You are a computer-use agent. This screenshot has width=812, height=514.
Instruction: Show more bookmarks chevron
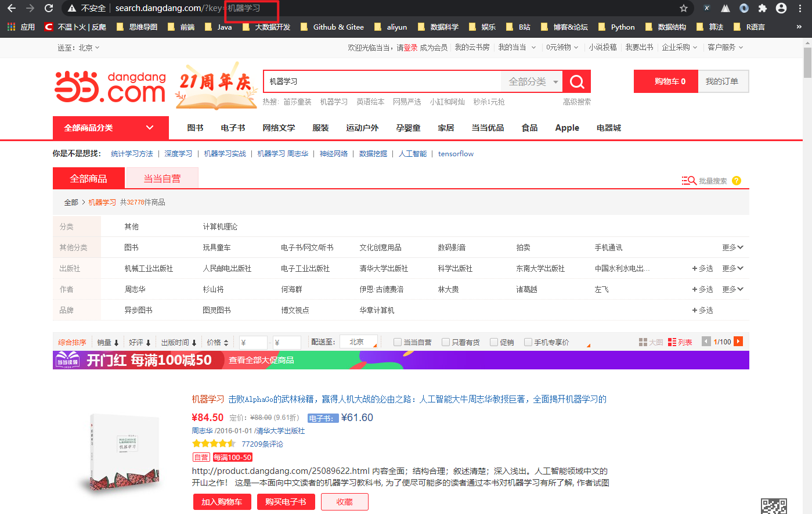click(x=799, y=27)
